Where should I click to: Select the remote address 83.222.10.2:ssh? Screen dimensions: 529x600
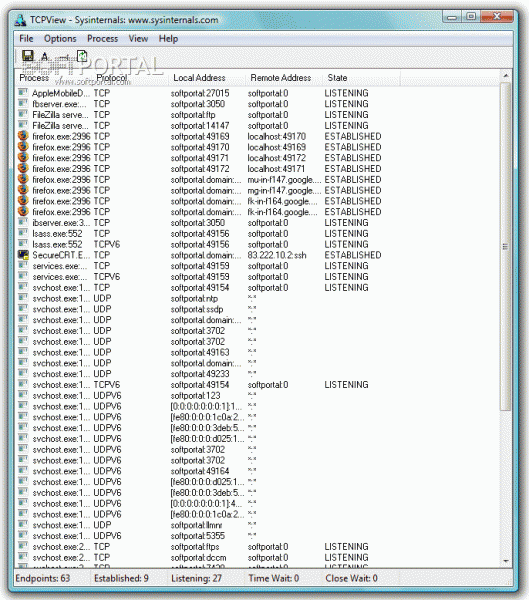277,255
